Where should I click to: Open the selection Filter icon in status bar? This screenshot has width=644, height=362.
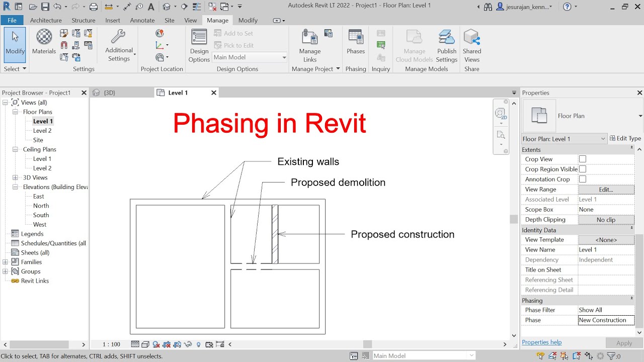[611, 356]
